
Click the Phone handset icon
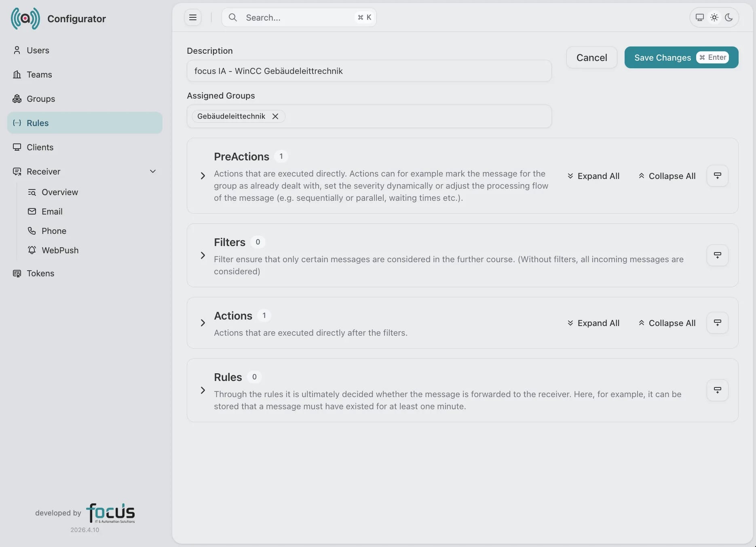[x=32, y=231]
